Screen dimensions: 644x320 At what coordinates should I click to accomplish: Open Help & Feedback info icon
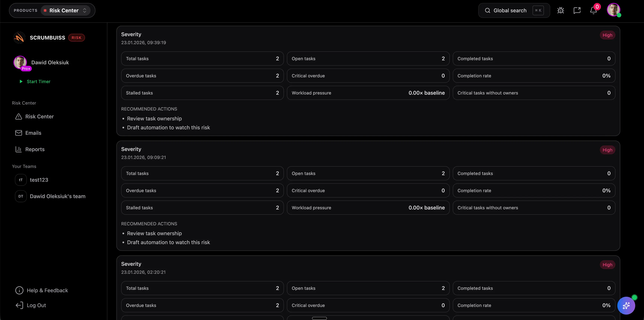point(19,290)
